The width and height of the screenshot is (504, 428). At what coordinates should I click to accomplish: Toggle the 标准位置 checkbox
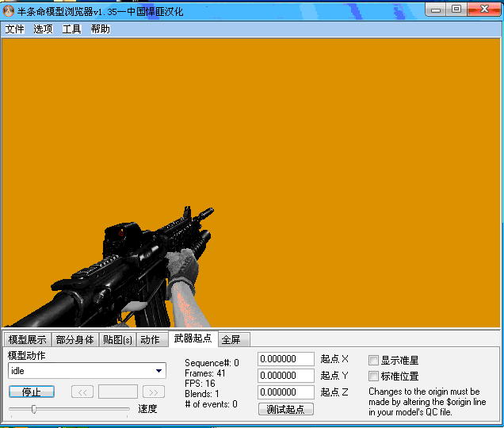pyautogui.click(x=374, y=376)
